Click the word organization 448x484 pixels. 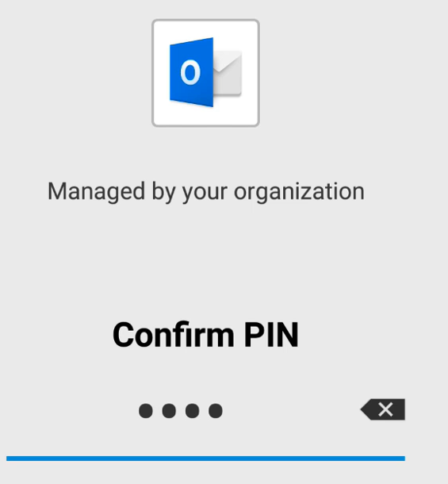299,192
